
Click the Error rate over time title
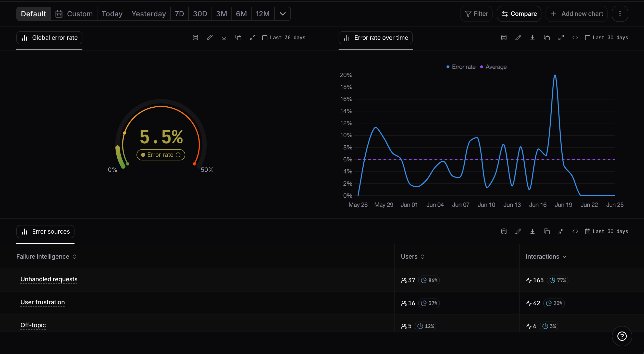[376, 38]
